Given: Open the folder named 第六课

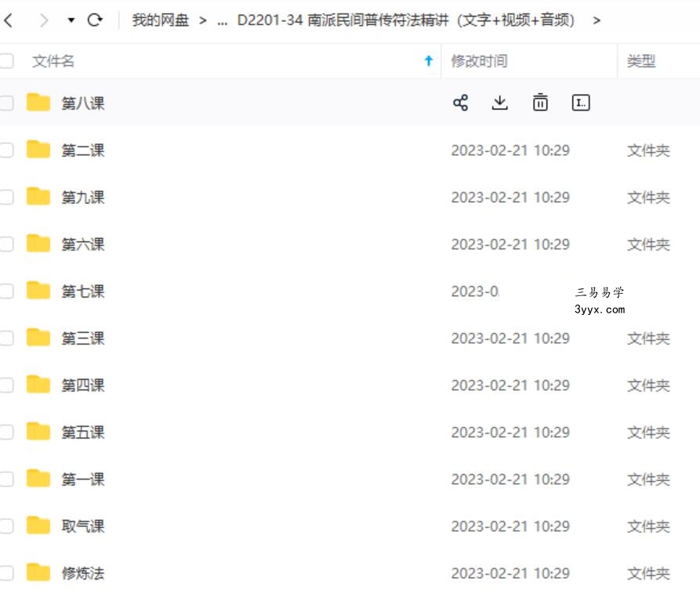Looking at the screenshot, I should [x=83, y=244].
